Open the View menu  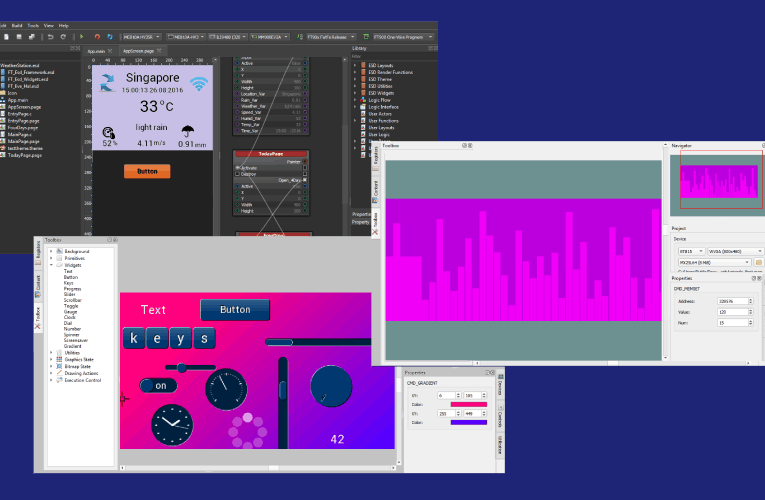click(x=49, y=25)
